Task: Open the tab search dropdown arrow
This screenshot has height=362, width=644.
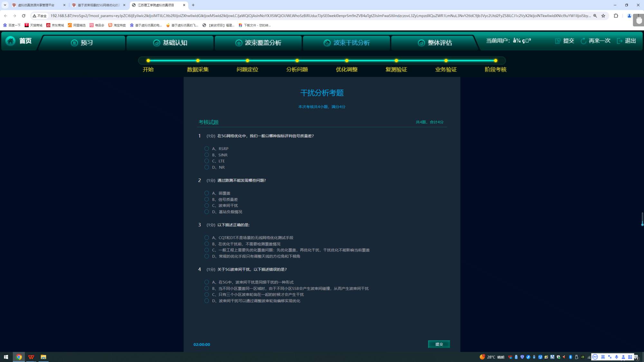Action: point(5,5)
